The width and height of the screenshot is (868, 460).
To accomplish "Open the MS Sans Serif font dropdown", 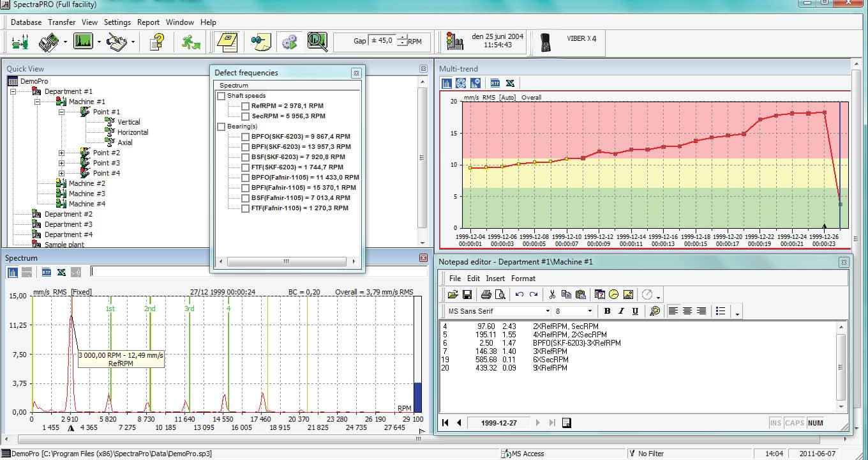I will [547, 311].
